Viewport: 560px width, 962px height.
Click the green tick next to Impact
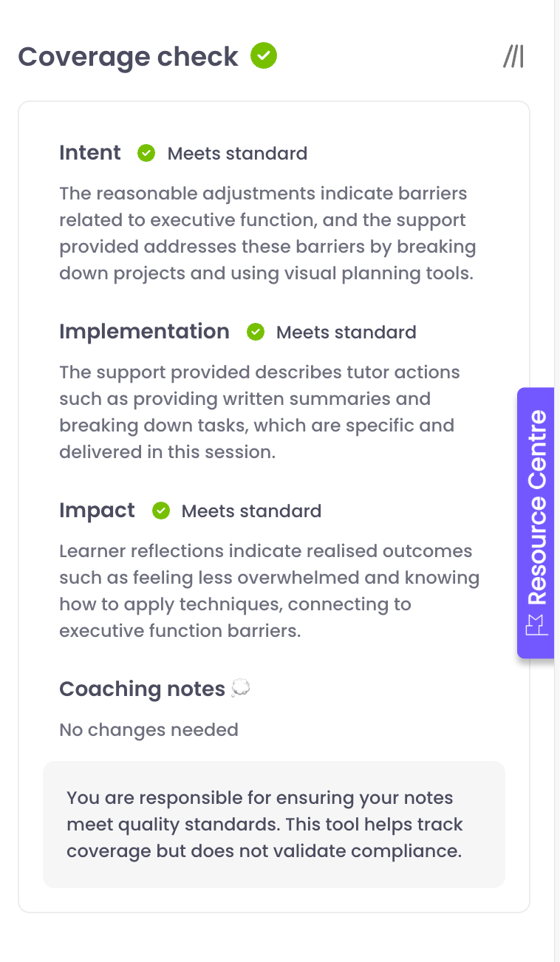161,511
